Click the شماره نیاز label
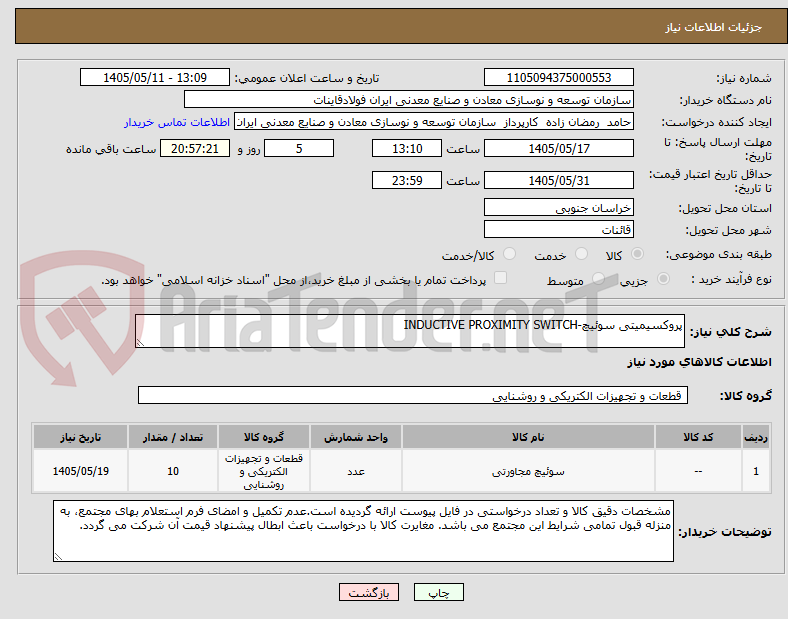788x619 pixels. 744,78
